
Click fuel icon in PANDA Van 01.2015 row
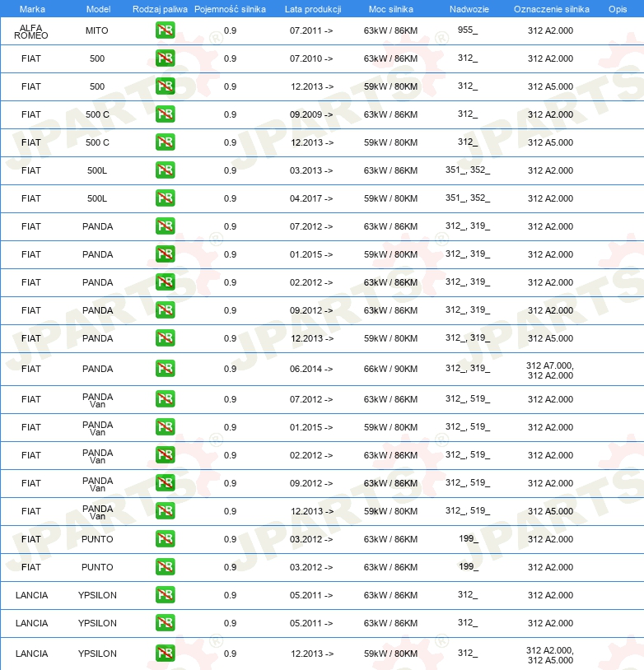tap(165, 427)
